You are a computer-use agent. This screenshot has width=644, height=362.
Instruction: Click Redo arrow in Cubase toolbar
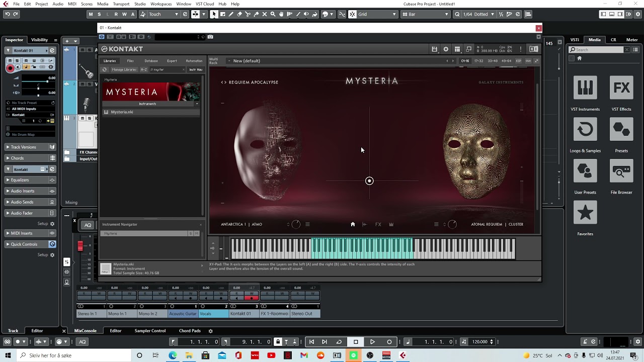coord(16,14)
